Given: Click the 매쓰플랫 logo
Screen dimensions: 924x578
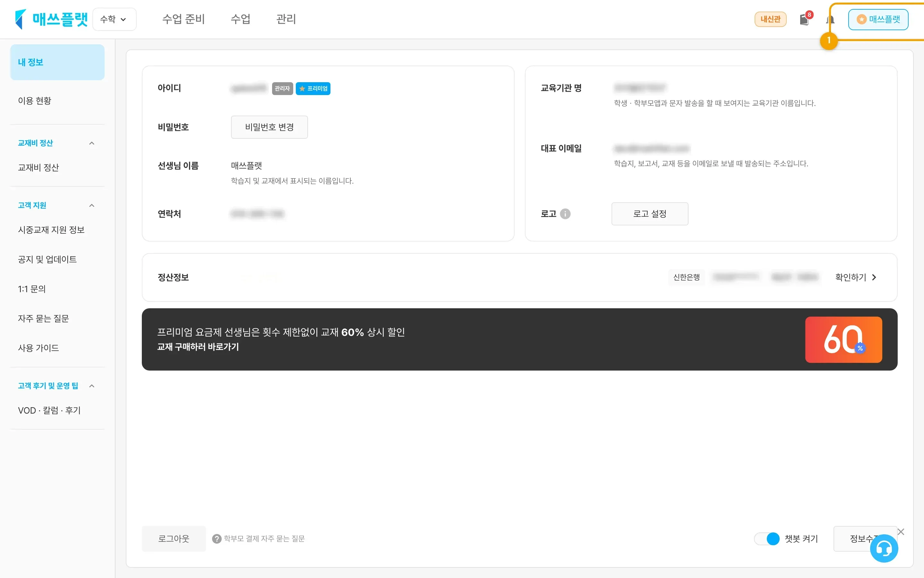Looking at the screenshot, I should 51,19.
